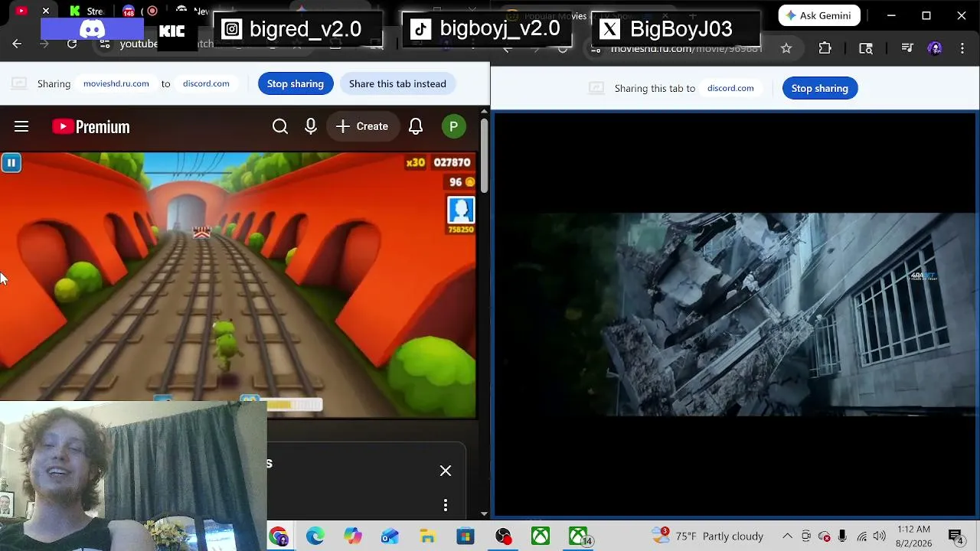
Task: Open the clock showing 1:12 AM
Action: [913, 536]
